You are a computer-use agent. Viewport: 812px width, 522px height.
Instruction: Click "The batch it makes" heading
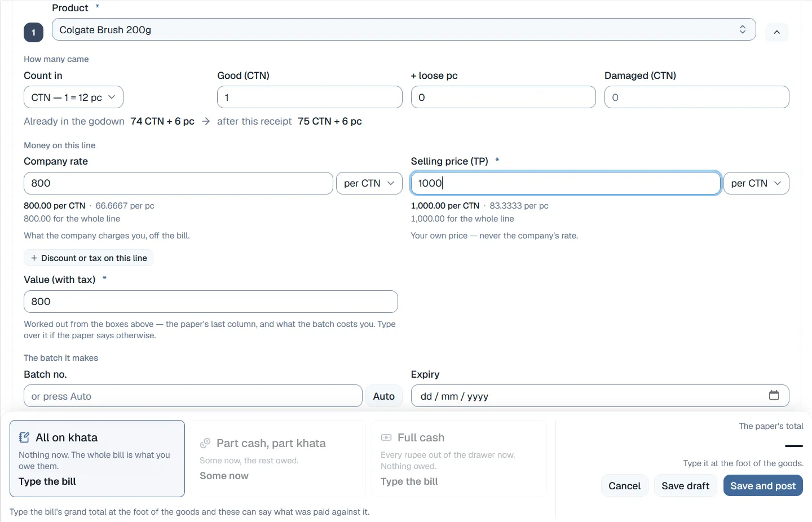(x=61, y=358)
